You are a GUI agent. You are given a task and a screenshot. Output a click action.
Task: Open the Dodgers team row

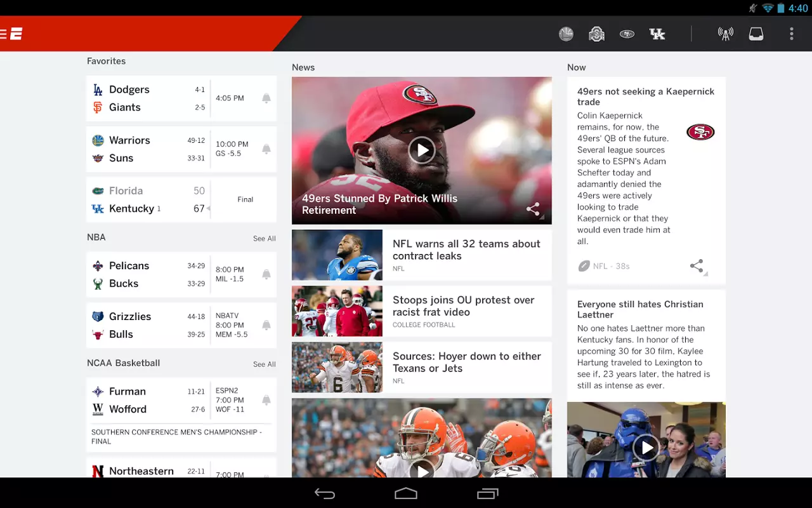pos(148,90)
